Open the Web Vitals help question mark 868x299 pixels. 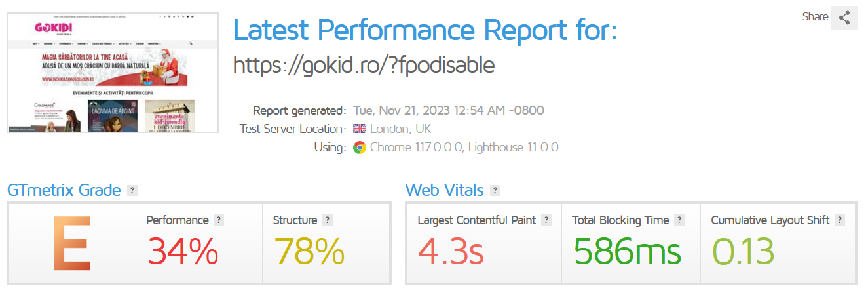pos(495,191)
